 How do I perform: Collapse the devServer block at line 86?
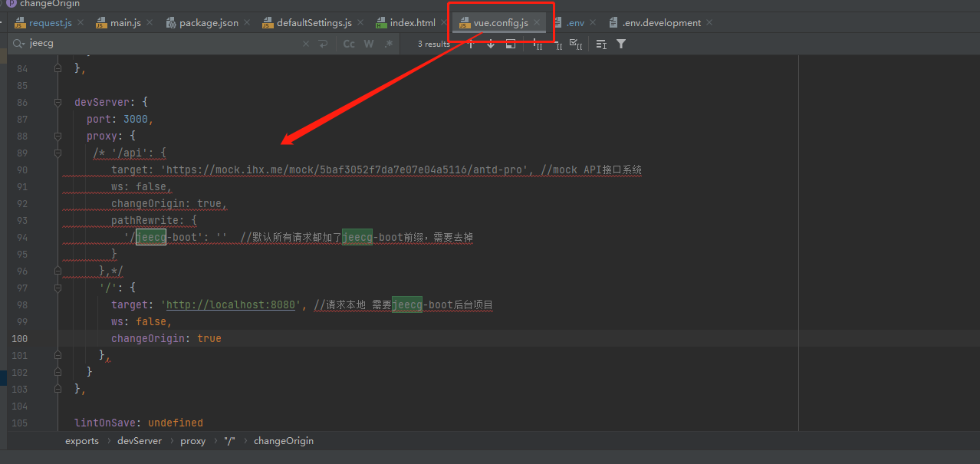pos(58,102)
